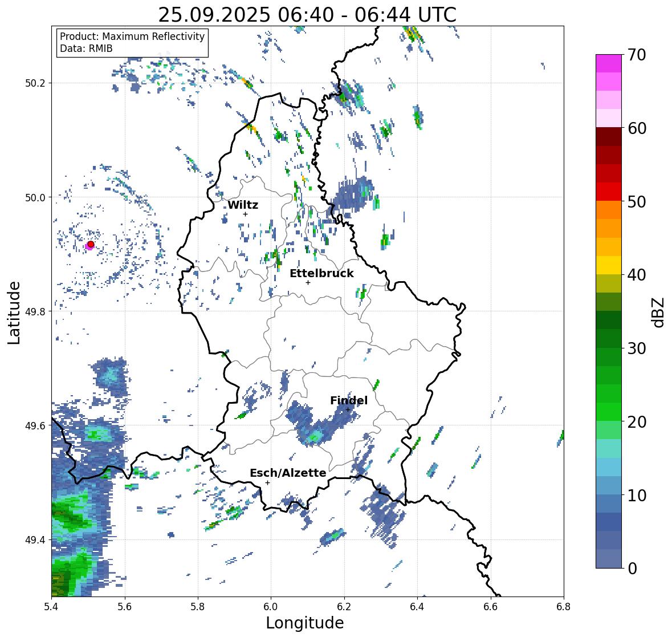Click the longitude tick label 6.2
The height and width of the screenshot is (637, 672).
click(x=344, y=607)
